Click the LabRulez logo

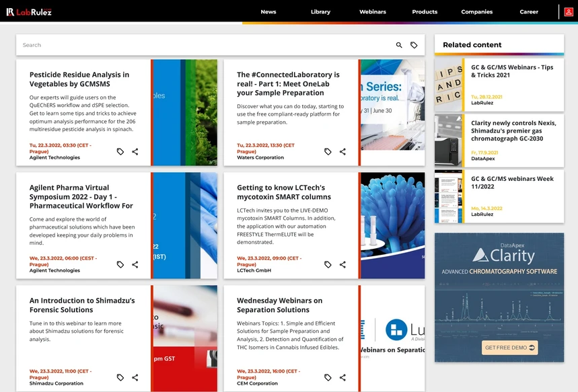(29, 12)
